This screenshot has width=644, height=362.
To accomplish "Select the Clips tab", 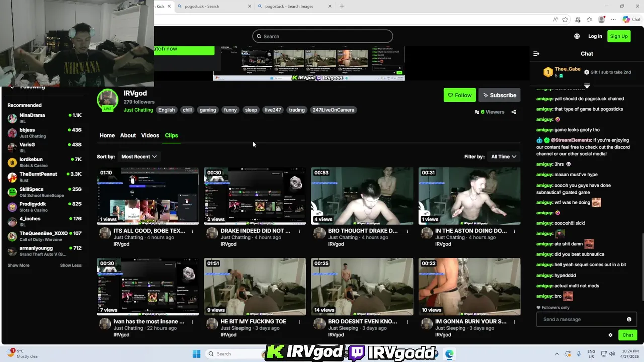I will [x=171, y=135].
